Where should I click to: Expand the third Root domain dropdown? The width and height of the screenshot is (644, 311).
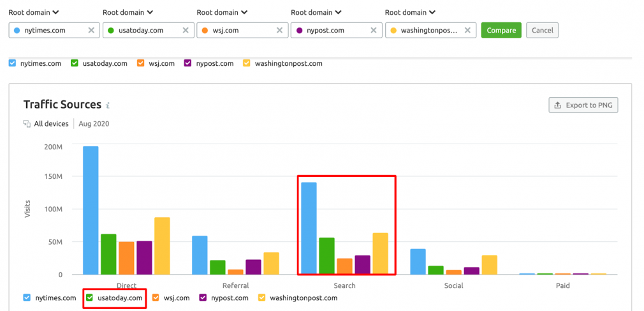click(222, 12)
